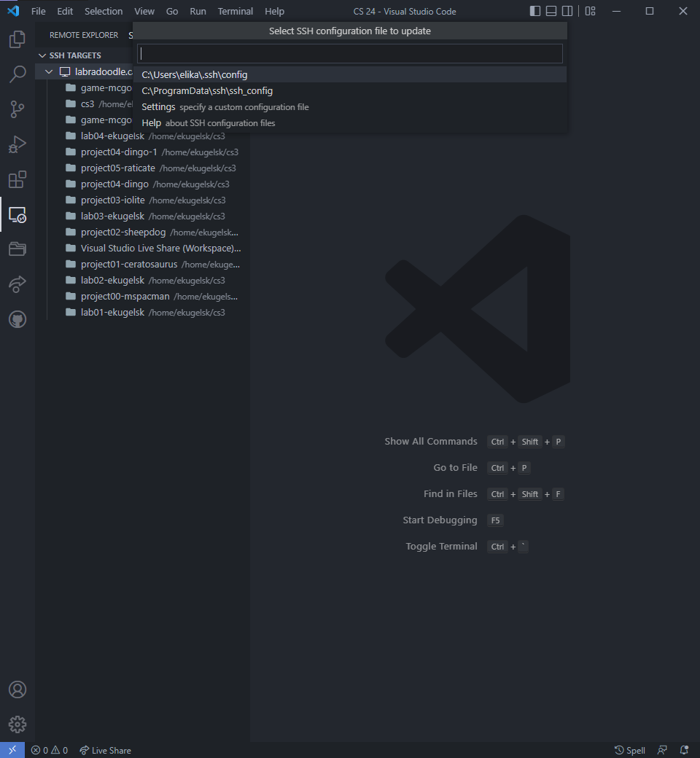
Task: Choose C:\Users\elika\.ssh\config option
Action: coord(350,75)
